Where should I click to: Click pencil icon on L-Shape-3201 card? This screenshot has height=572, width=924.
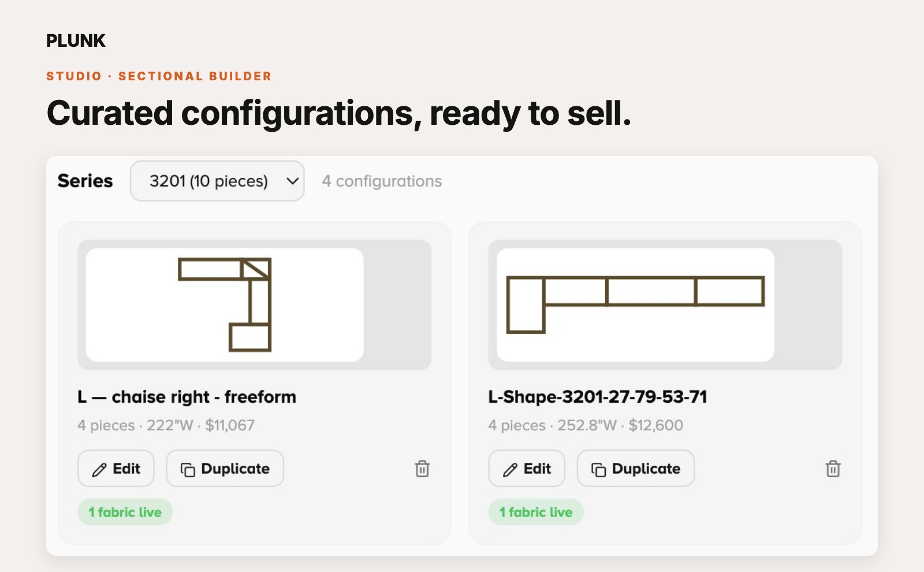pos(510,470)
